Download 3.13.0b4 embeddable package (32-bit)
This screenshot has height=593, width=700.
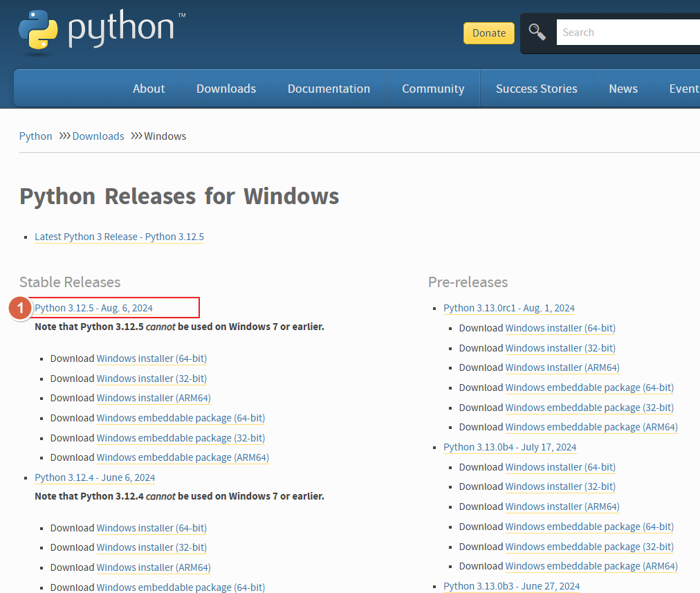point(589,547)
